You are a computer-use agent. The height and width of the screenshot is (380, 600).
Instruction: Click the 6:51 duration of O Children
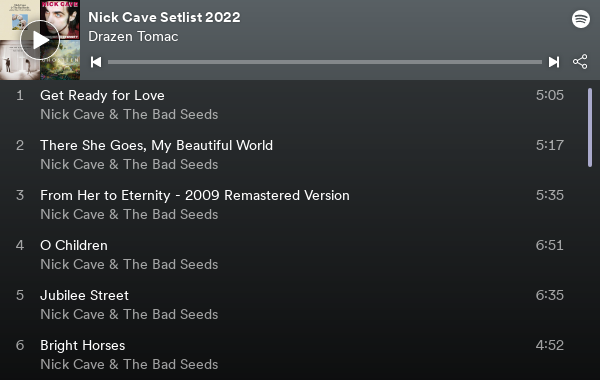click(x=549, y=245)
